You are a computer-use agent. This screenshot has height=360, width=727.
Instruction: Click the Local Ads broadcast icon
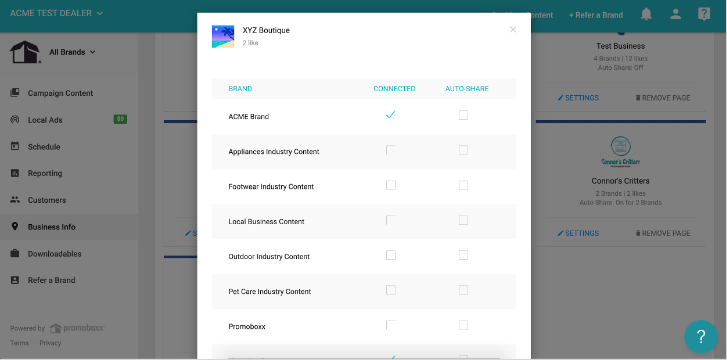(x=15, y=120)
